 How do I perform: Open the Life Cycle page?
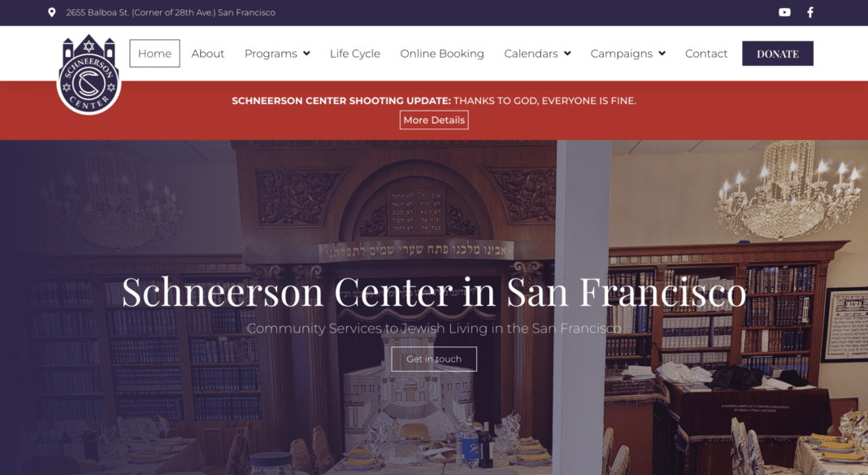pos(355,54)
